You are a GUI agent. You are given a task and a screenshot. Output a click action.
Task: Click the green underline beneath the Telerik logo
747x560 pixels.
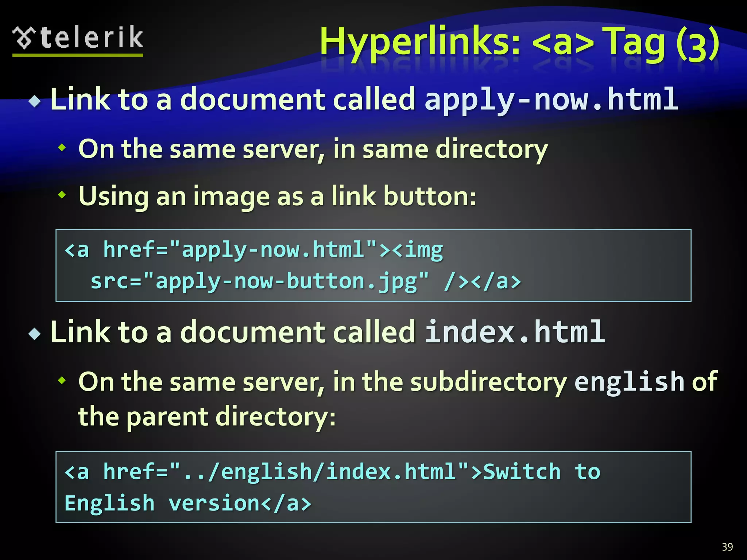point(78,55)
